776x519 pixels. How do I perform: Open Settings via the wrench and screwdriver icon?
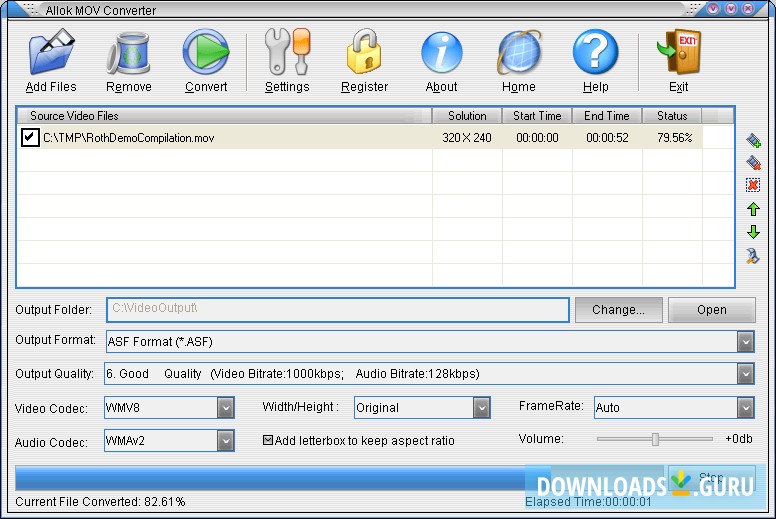(x=287, y=51)
